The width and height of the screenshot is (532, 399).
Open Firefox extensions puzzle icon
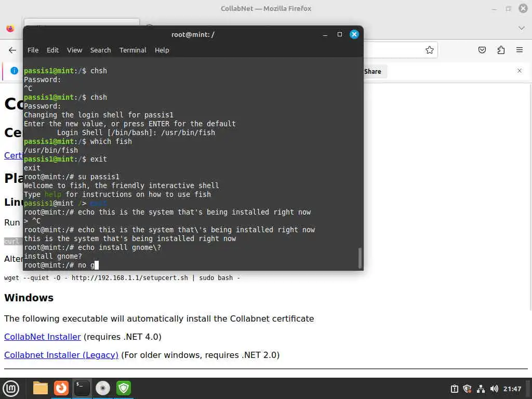pos(501,50)
